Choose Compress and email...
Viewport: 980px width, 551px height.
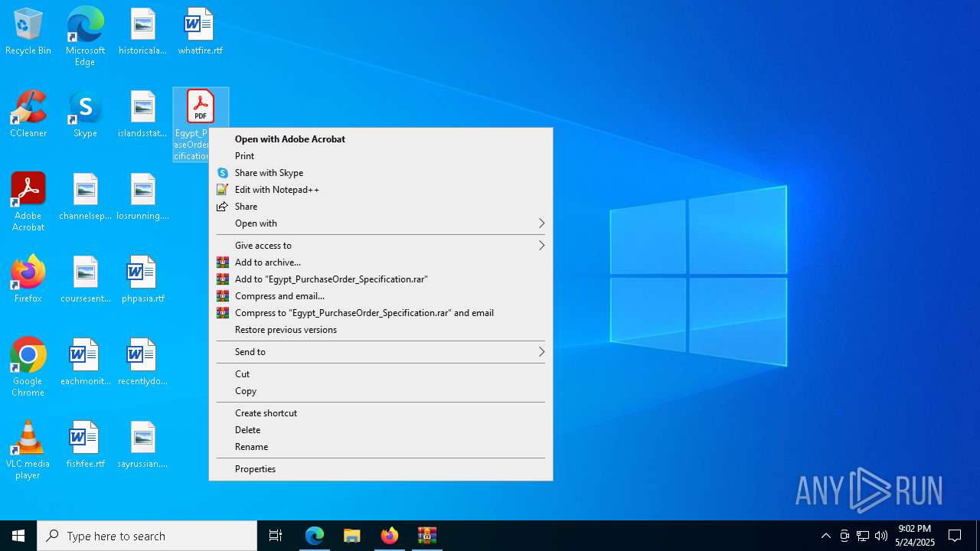(381, 296)
